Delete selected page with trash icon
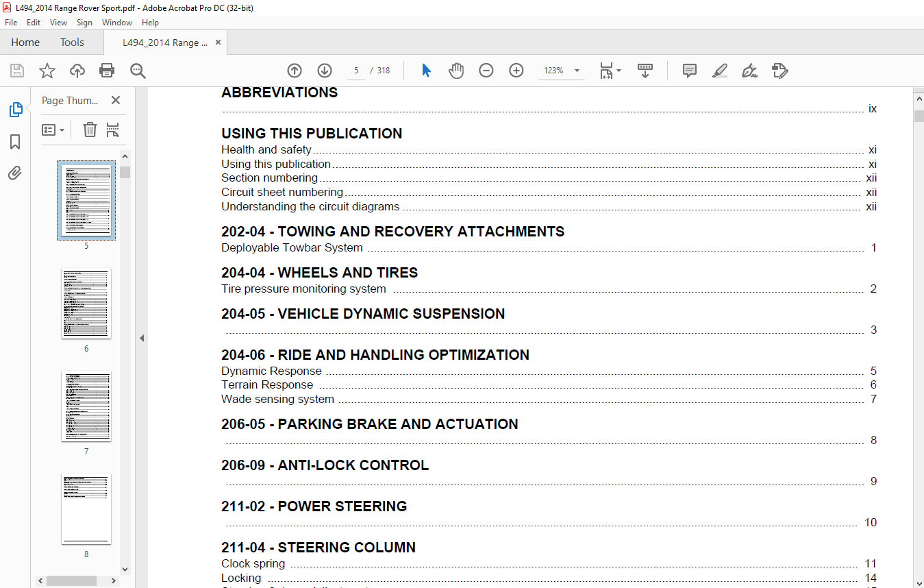 [90, 130]
